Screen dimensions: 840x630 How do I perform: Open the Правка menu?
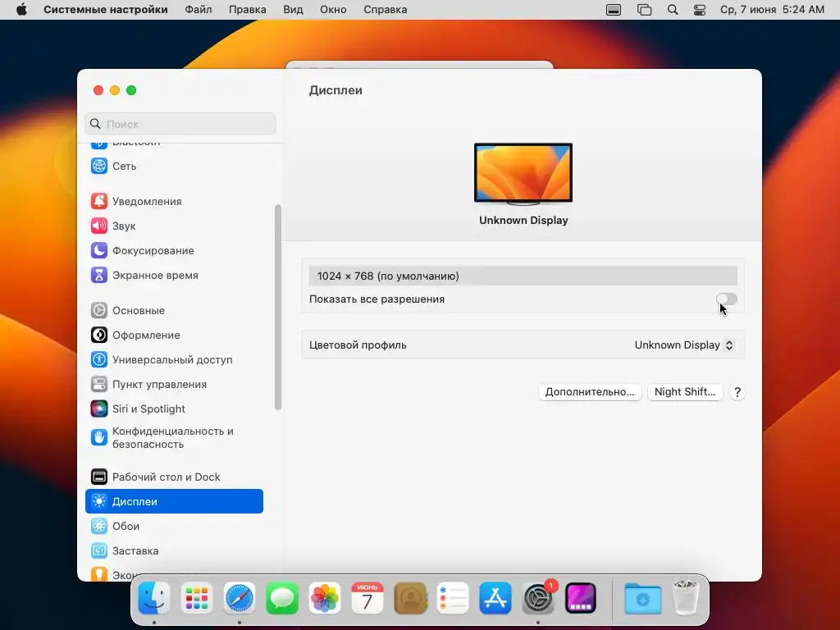(248, 10)
